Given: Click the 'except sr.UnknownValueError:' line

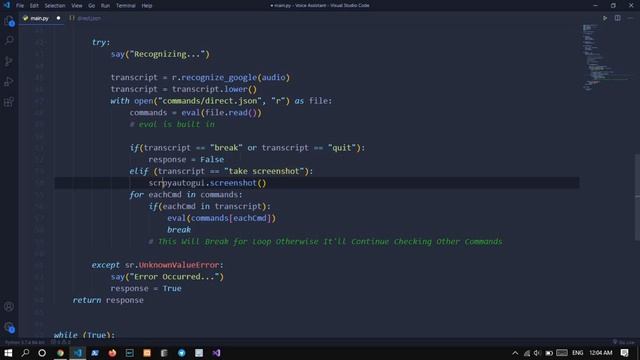Looking at the screenshot, I should (x=158, y=265).
